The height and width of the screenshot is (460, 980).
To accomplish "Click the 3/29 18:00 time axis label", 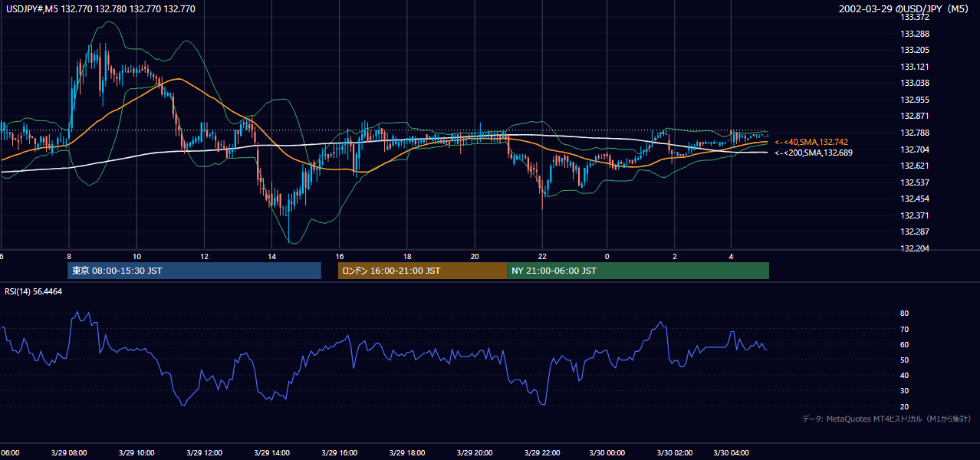I will [407, 453].
